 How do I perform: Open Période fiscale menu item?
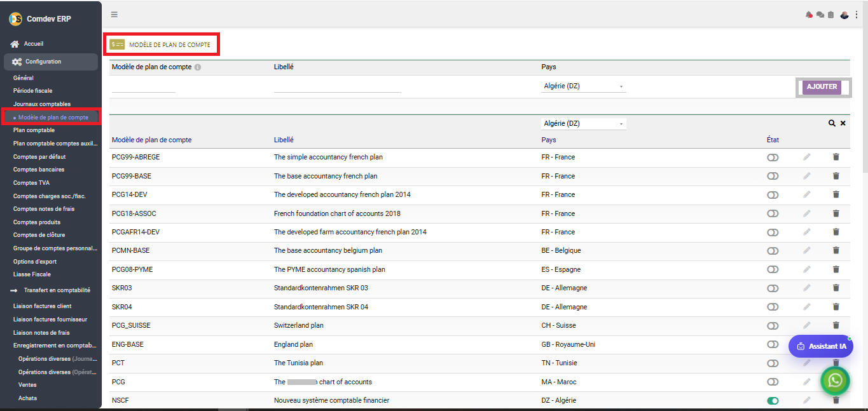point(33,91)
